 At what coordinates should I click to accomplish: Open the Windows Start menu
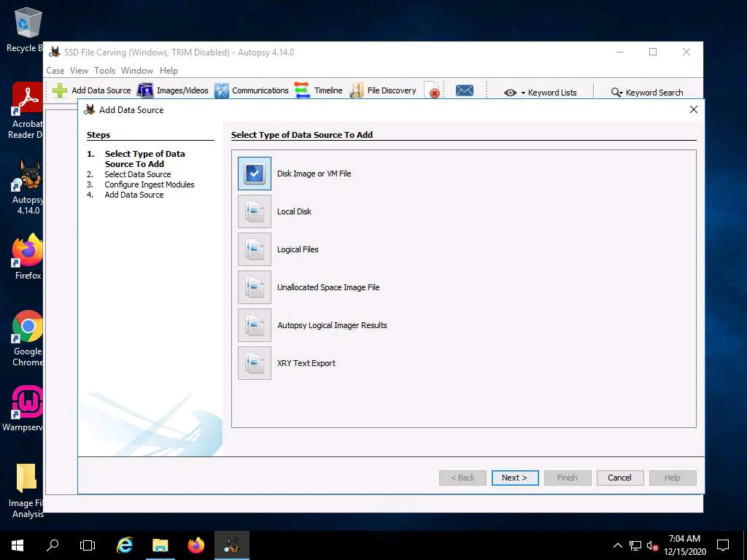pyautogui.click(x=18, y=545)
